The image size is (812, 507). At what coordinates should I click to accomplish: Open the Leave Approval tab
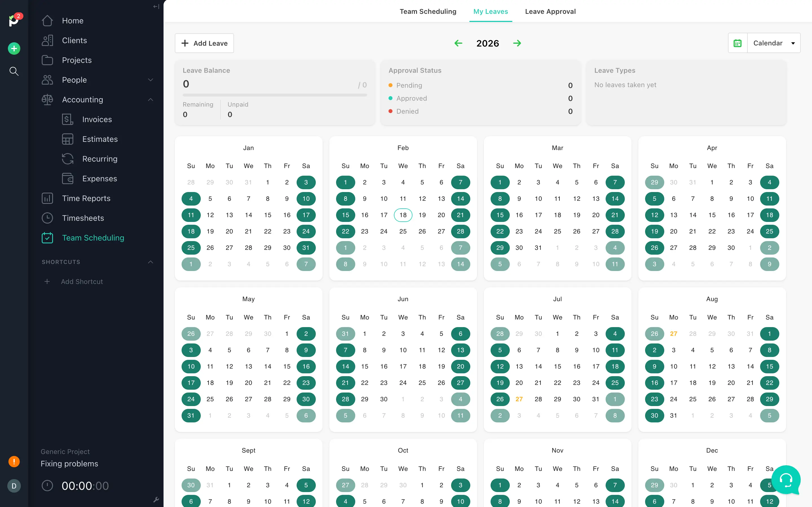click(550, 11)
